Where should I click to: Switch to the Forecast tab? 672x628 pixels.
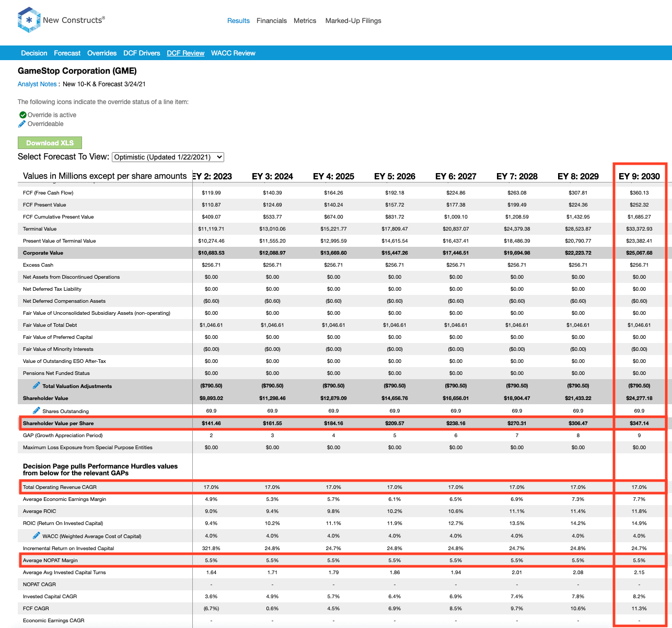point(67,53)
